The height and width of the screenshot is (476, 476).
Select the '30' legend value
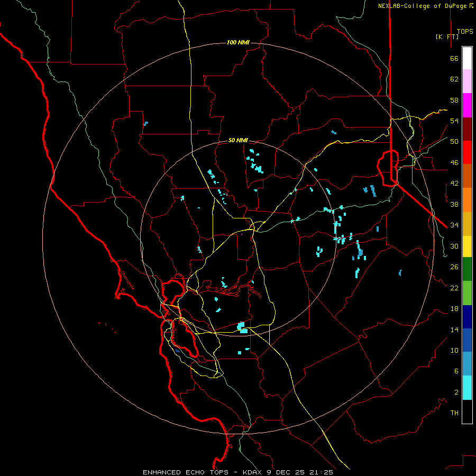[x=454, y=246]
